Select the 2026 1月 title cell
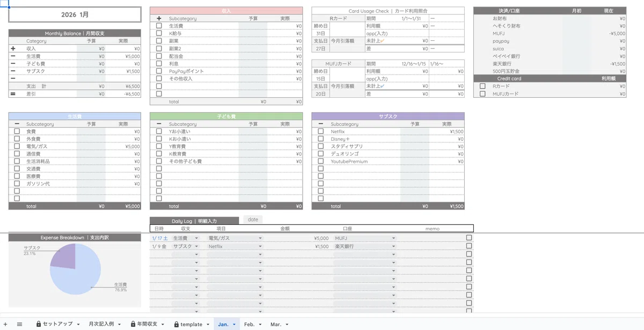The height and width of the screenshot is (330, 644). [75, 15]
